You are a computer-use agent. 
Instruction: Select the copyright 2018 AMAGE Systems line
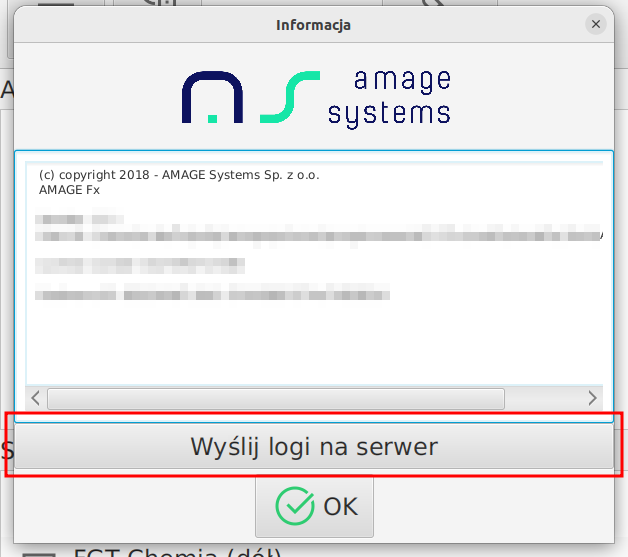pos(179,175)
